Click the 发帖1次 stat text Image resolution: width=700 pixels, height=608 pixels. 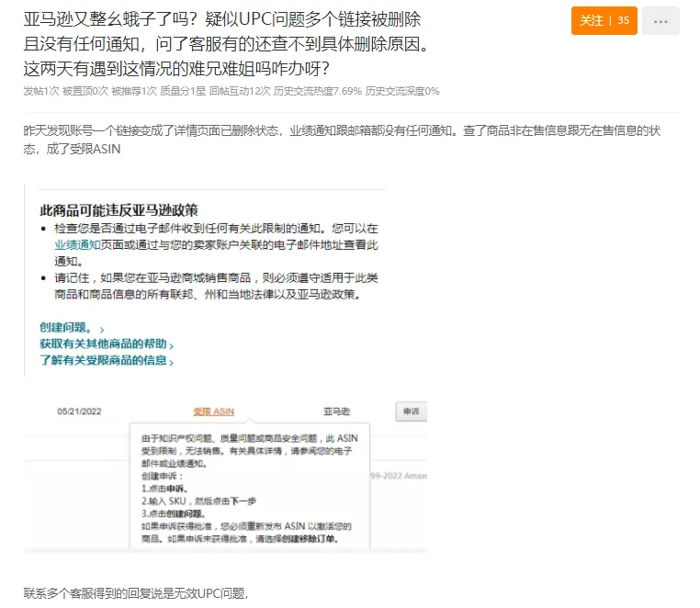(41, 91)
